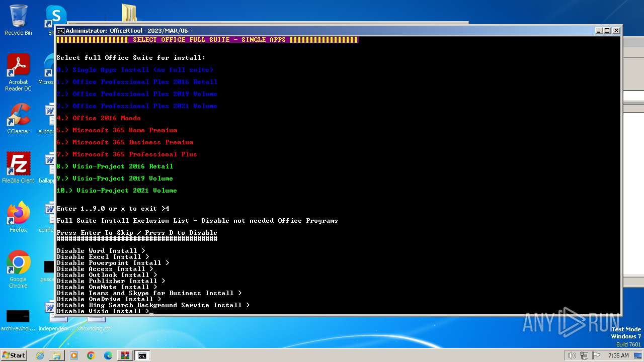This screenshot has height=362, width=644.
Task: Open the network tray icon
Action: 584,355
